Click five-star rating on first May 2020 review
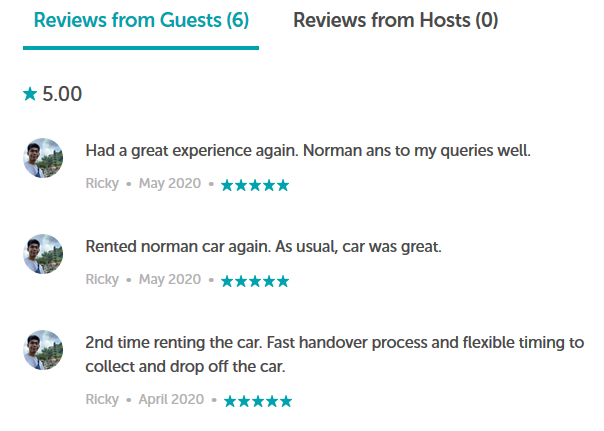The image size is (604, 431). (255, 185)
